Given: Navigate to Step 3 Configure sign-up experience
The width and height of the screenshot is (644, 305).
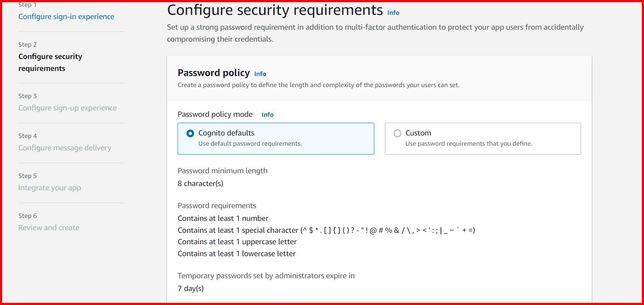Looking at the screenshot, I should coord(67,107).
